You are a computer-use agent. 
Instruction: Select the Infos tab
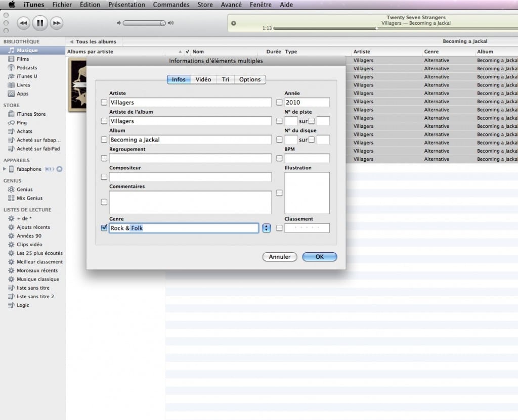click(179, 79)
